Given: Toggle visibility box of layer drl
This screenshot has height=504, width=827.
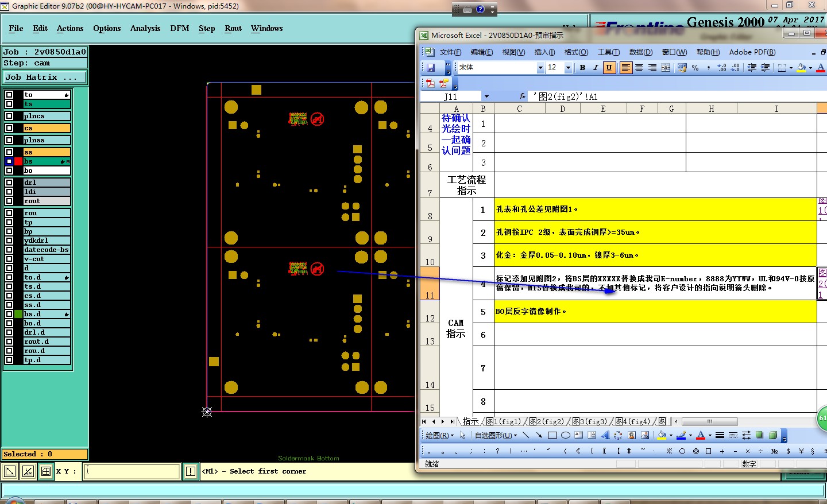Looking at the screenshot, I should click(9, 183).
